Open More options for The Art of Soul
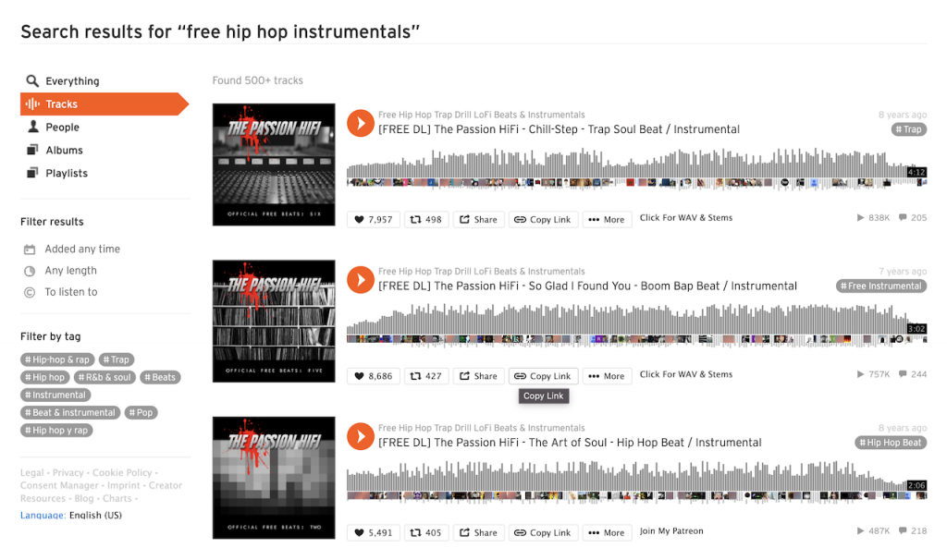The width and height of the screenshot is (947, 560). [607, 533]
